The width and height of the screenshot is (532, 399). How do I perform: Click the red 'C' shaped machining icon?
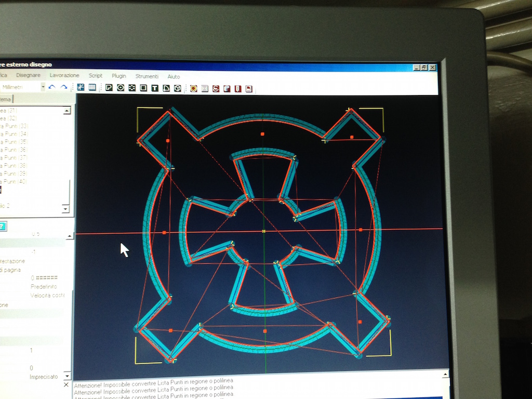216,89
